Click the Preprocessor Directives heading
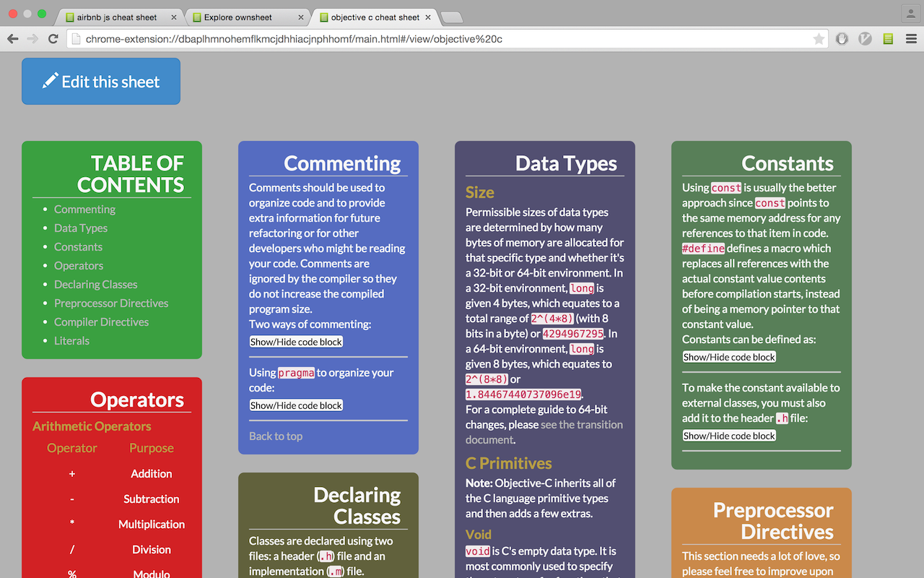This screenshot has height=578, width=924. (773, 521)
